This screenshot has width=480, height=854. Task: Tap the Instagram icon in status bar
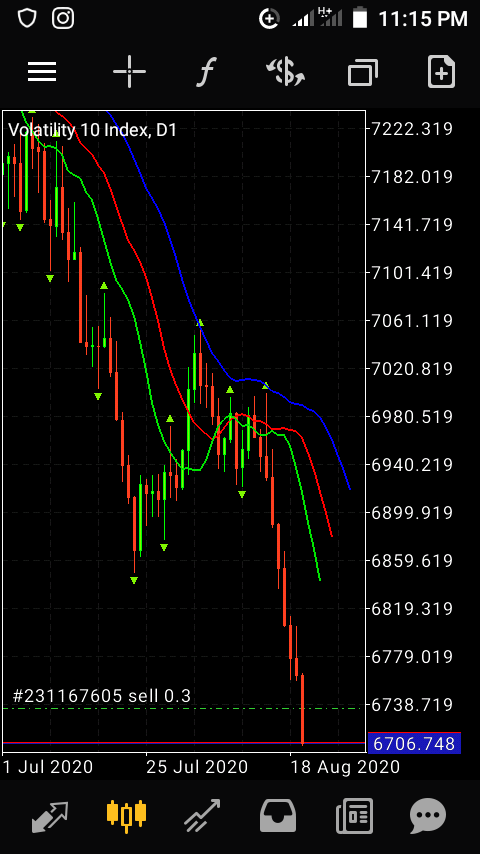tap(63, 19)
